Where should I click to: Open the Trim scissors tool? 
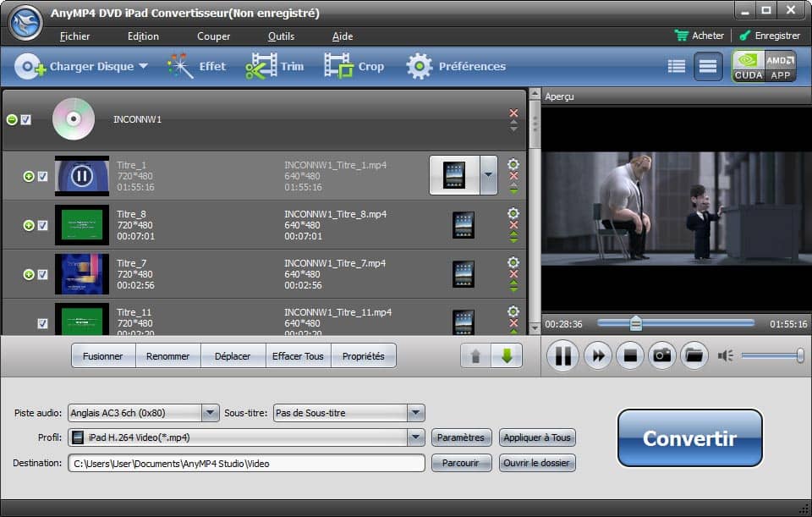(261, 66)
